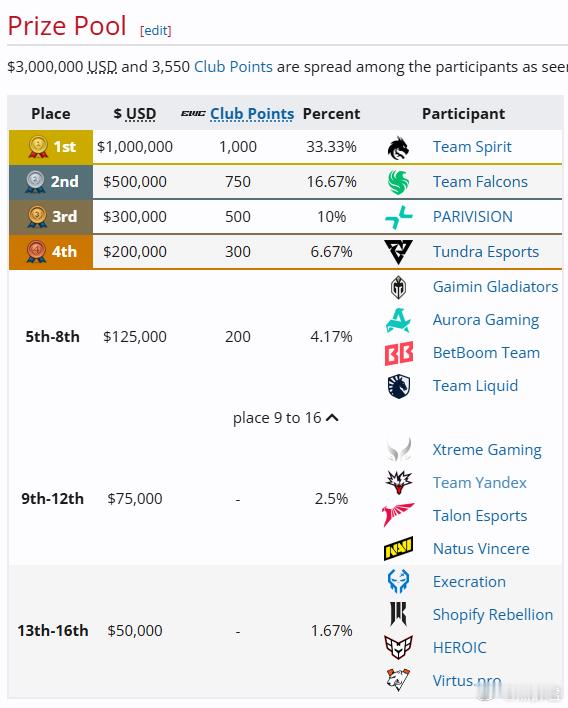Screen dimensions: 568x708
Task: Click the Tundra Esports triangle logo
Action: pyautogui.click(x=398, y=252)
